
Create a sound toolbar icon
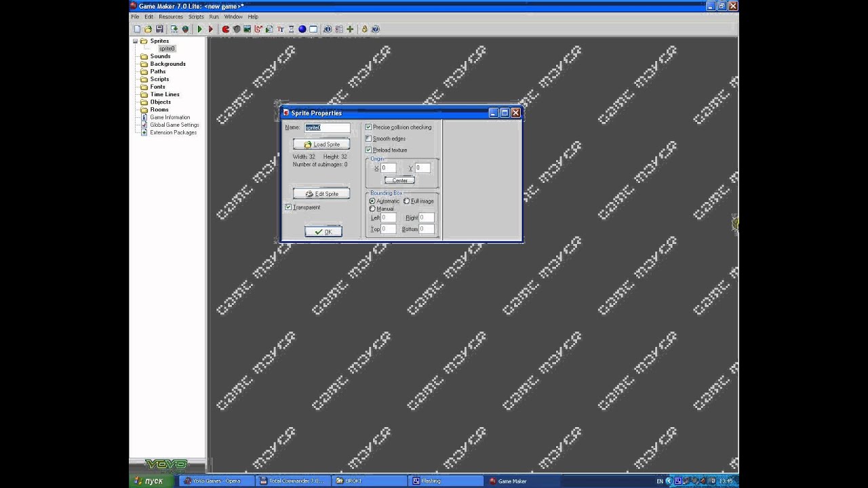tap(237, 29)
